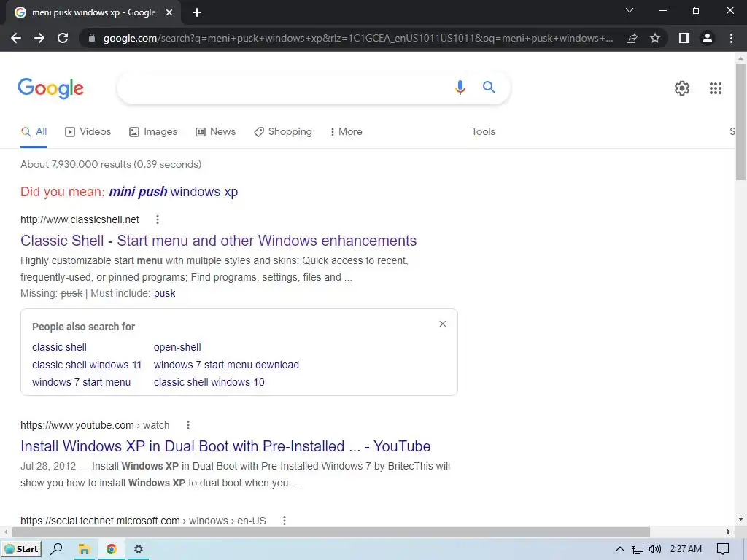
Task: Click the Google logo
Action: [50, 88]
